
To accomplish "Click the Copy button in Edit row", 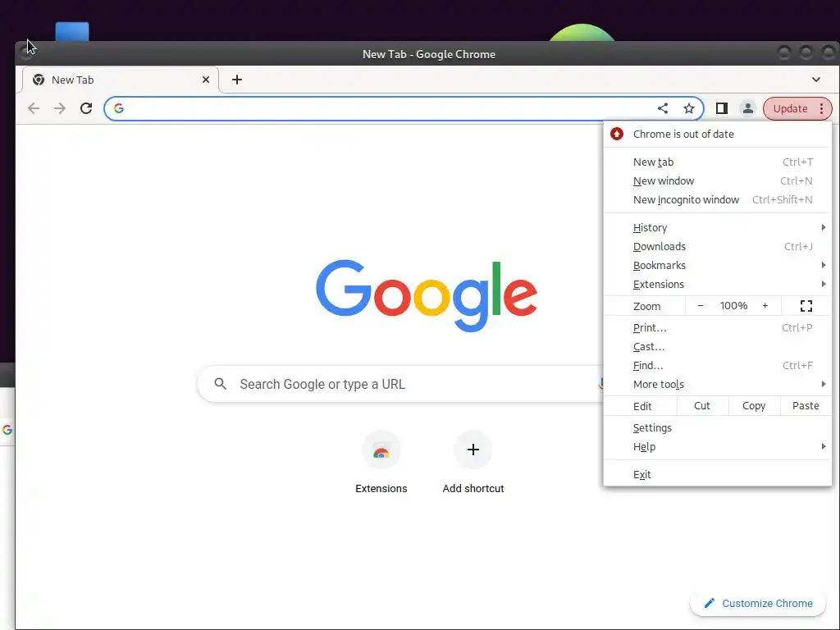I will [x=754, y=406].
